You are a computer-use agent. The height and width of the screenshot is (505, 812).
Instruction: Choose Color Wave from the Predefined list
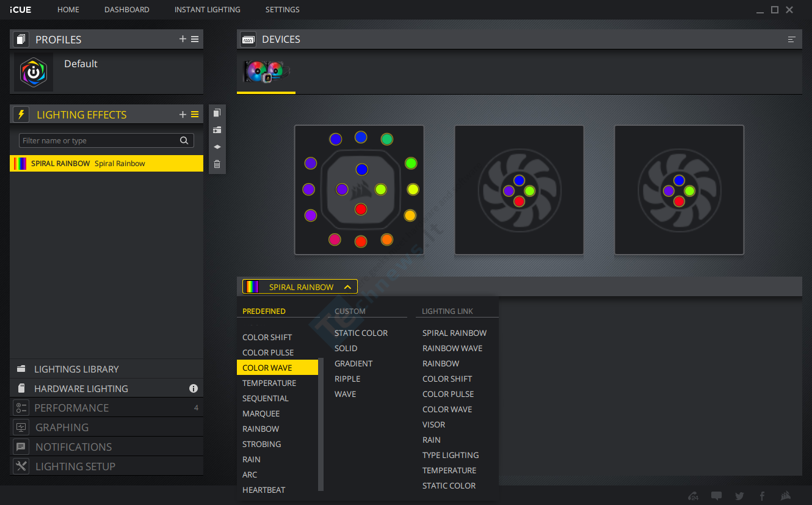point(277,368)
